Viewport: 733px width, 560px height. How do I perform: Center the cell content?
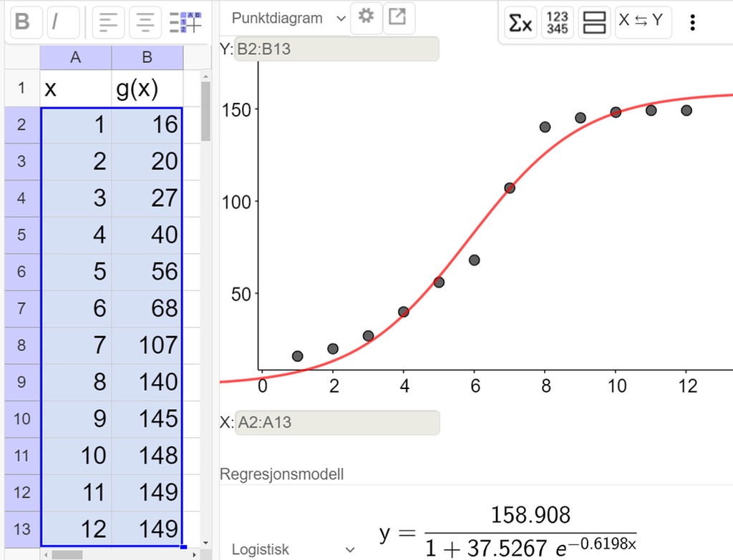145,21
